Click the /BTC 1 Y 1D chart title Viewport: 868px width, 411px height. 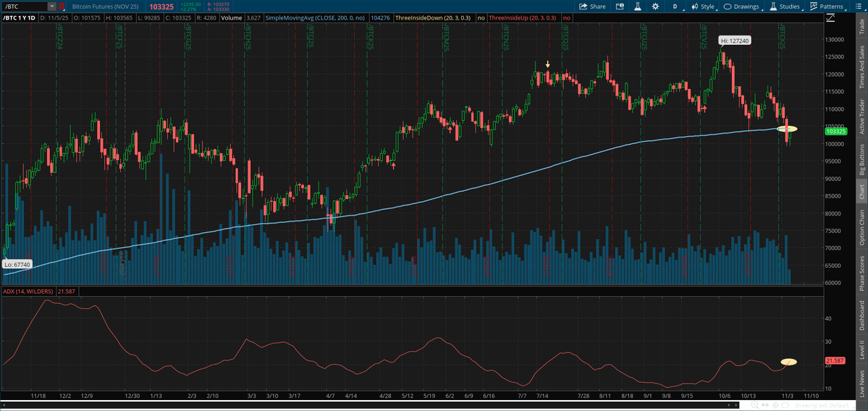(x=20, y=17)
